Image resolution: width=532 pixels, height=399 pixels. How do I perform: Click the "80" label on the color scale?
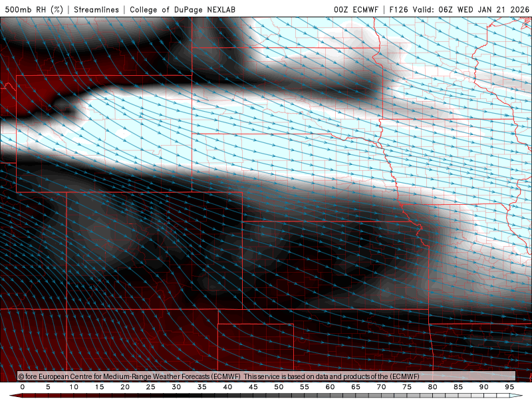tap(433, 387)
